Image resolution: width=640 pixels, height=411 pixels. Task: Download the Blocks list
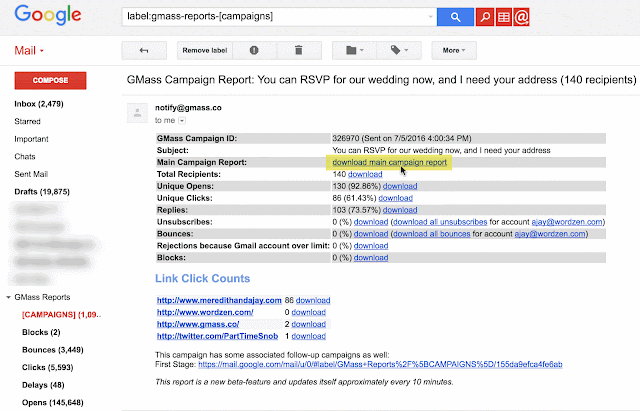pyautogui.click(x=371, y=258)
